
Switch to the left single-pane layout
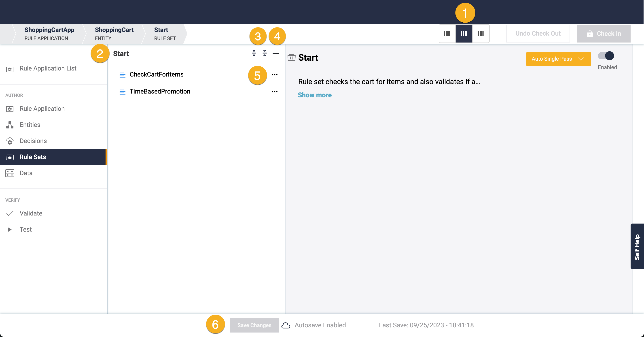click(x=447, y=34)
